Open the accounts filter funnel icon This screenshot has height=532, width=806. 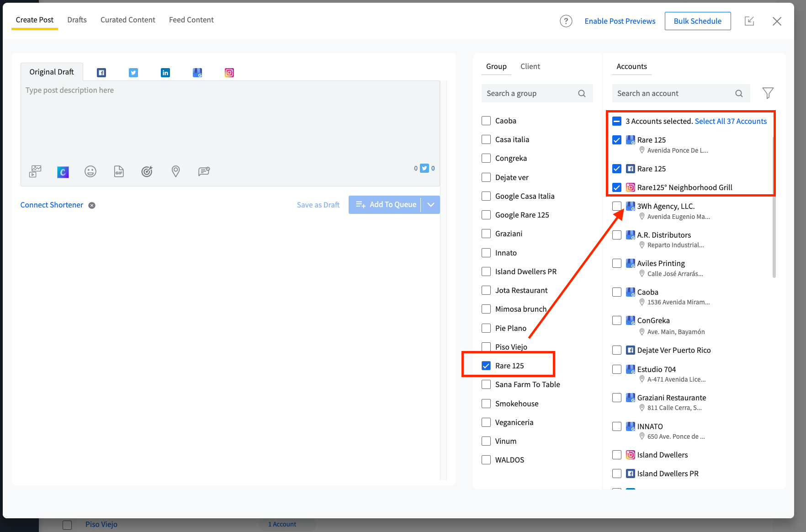768,93
